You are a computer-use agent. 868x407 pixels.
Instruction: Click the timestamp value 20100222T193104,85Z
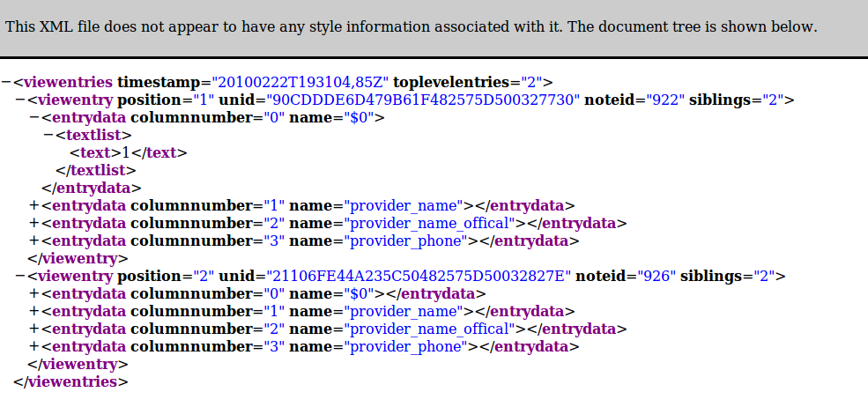[300, 83]
